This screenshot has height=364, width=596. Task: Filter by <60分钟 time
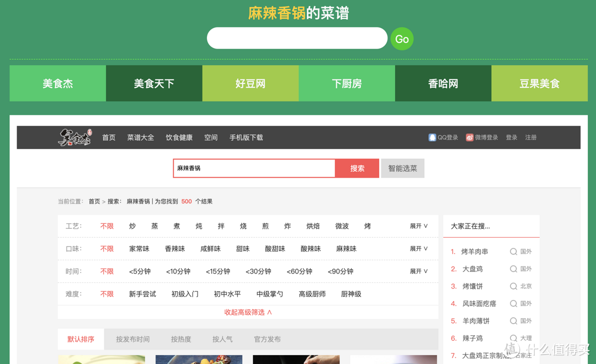point(299,271)
